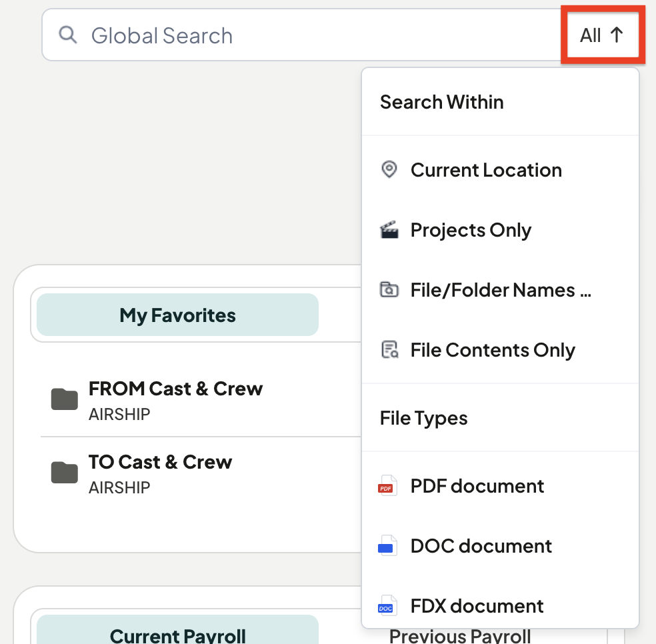Click the blue icon beside DOC document
Screen dimensions: 656x644
click(x=387, y=546)
